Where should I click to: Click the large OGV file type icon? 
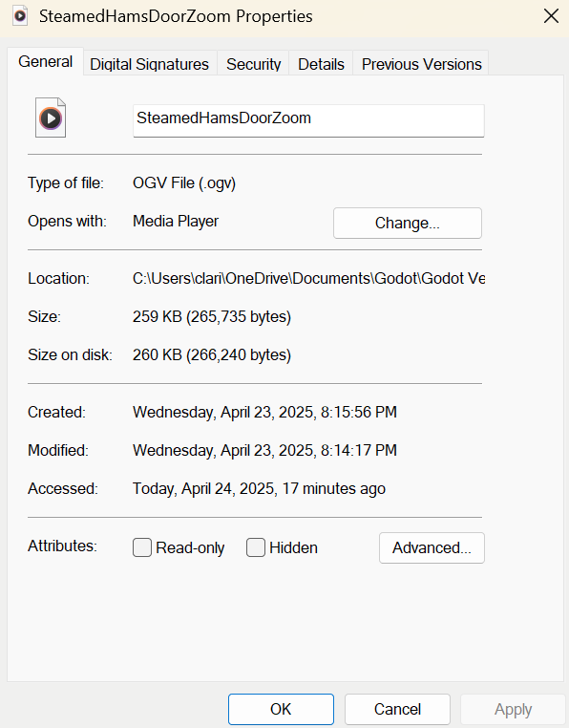point(51,118)
